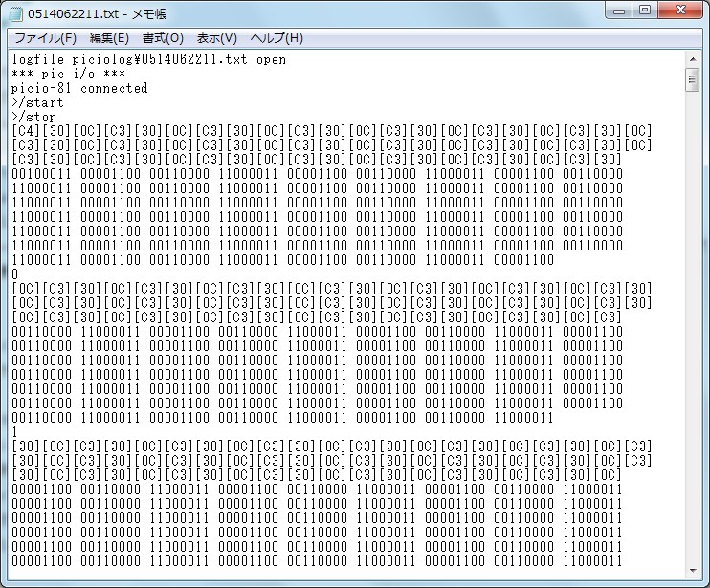Click the '*** pic i/o ***' line

[68, 74]
